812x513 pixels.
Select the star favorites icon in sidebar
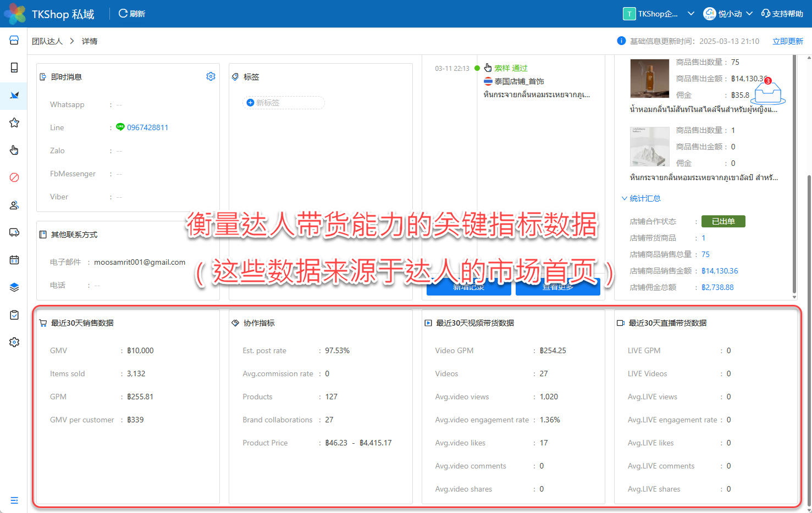click(x=14, y=122)
